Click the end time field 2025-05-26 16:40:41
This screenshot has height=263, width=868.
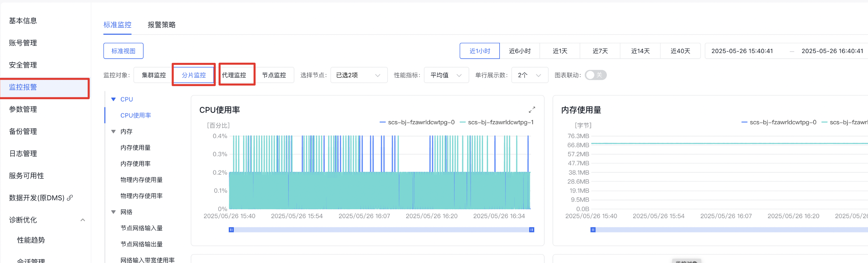point(832,51)
